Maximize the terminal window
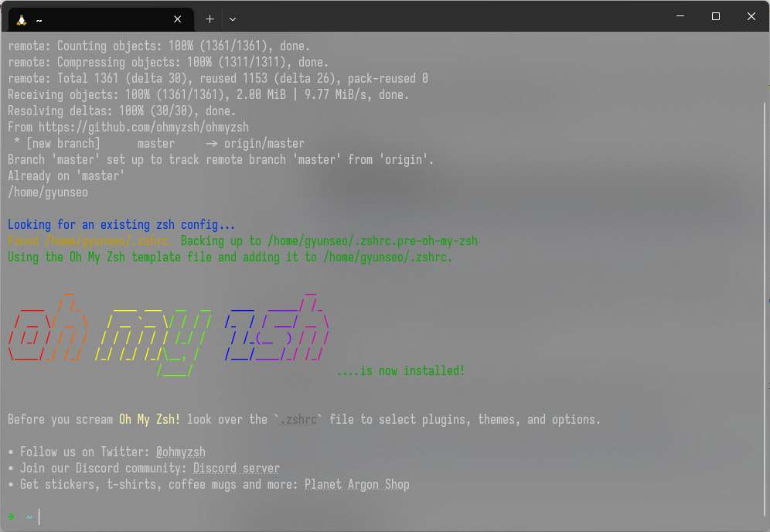 tap(715, 16)
